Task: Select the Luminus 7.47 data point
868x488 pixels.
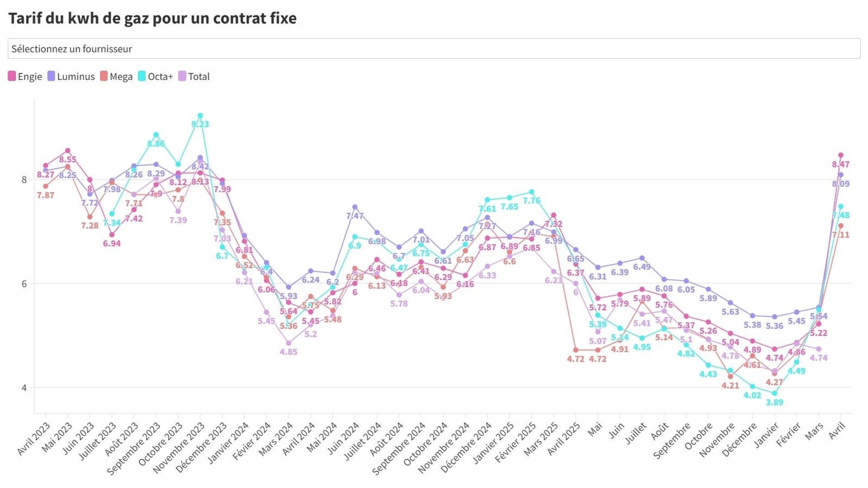Action: (x=355, y=207)
